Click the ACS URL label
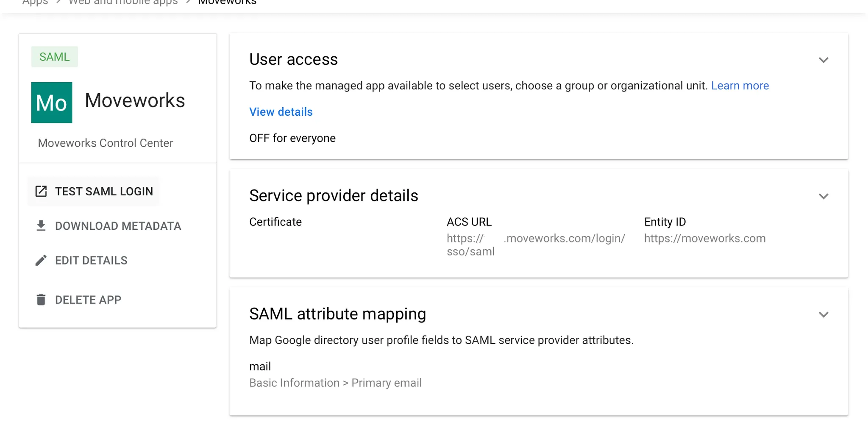Viewport: 868px width, 431px height. coord(469,222)
